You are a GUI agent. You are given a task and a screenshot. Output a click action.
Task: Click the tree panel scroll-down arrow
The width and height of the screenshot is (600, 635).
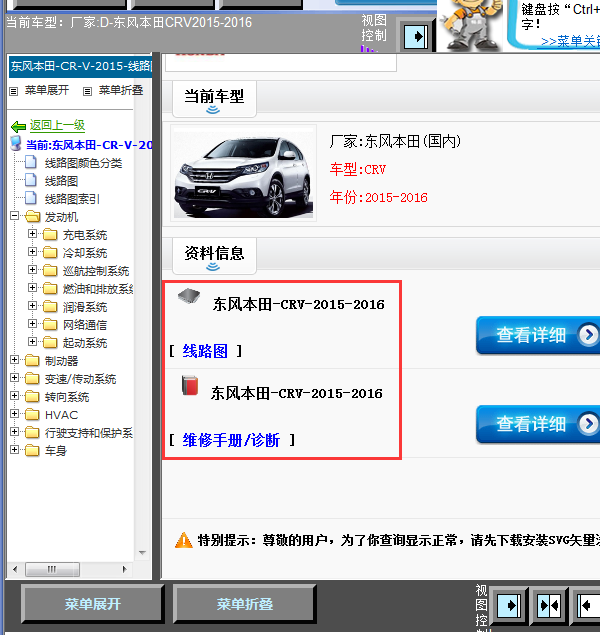pyautogui.click(x=142, y=553)
